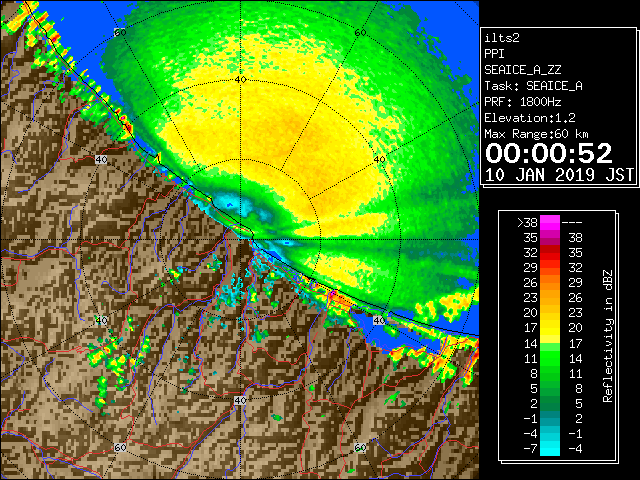
Task: Click the southwest 60 km ring label
Action: click(x=120, y=447)
